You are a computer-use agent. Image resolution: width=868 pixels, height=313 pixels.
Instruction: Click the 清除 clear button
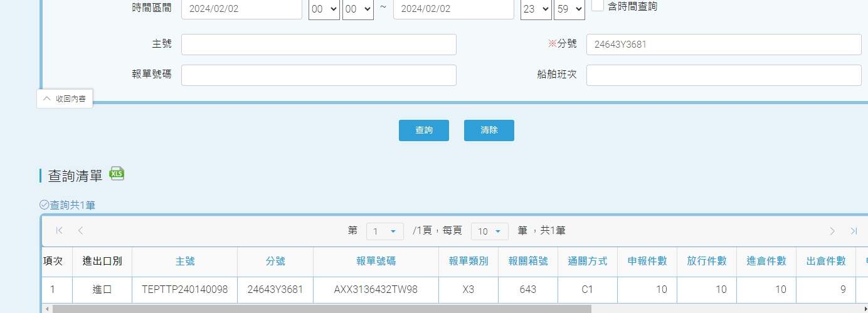click(489, 130)
